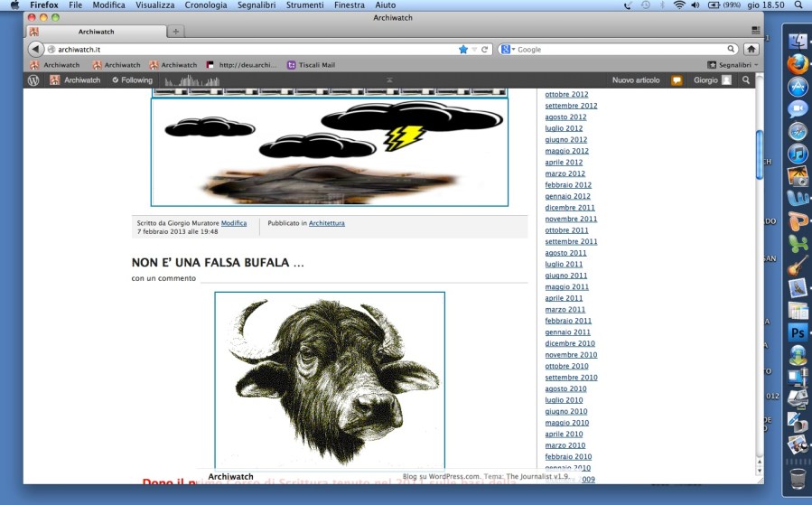This screenshot has width=812, height=505.
Task: Open the Architettura category link
Action: pos(326,222)
